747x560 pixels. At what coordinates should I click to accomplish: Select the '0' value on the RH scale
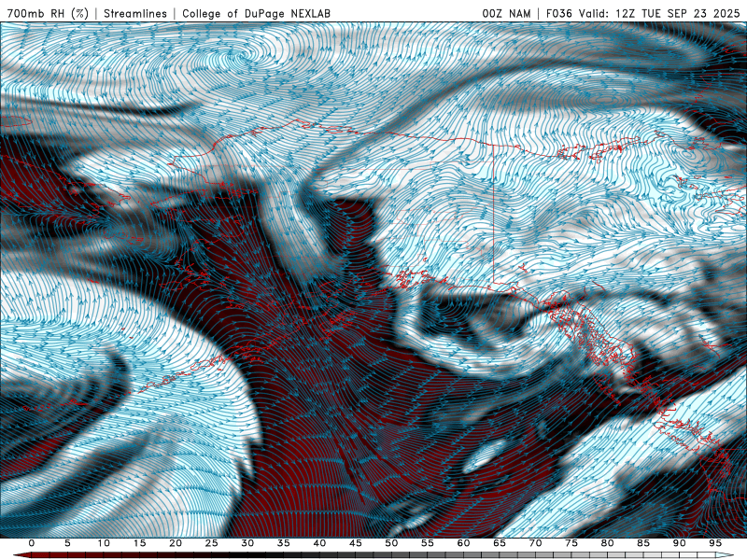[32, 543]
